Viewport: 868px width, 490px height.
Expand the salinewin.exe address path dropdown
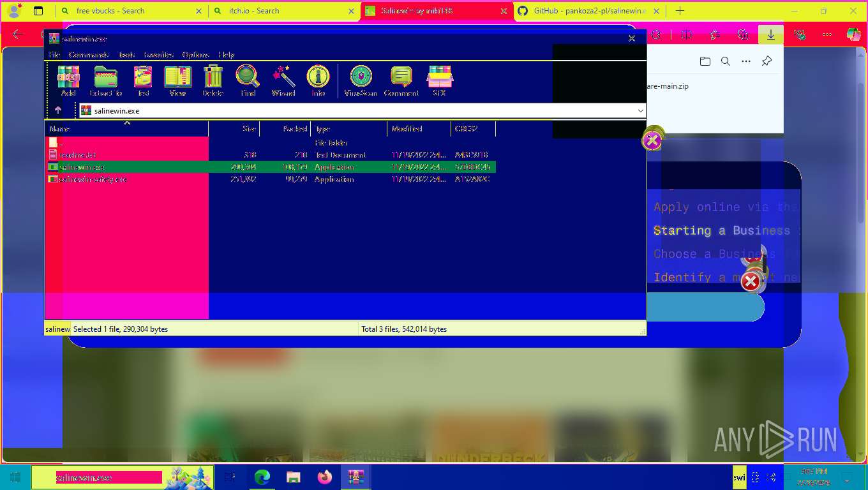pos(641,111)
